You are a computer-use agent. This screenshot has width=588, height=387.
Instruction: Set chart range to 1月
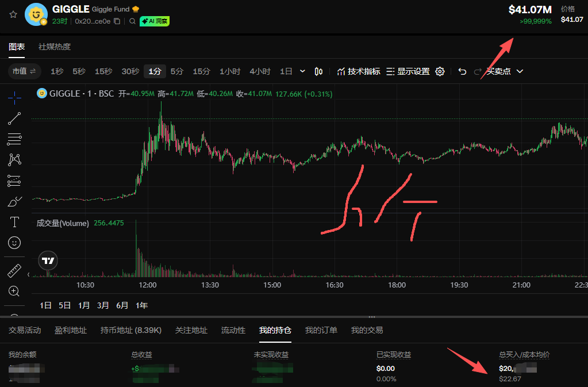tap(83, 305)
